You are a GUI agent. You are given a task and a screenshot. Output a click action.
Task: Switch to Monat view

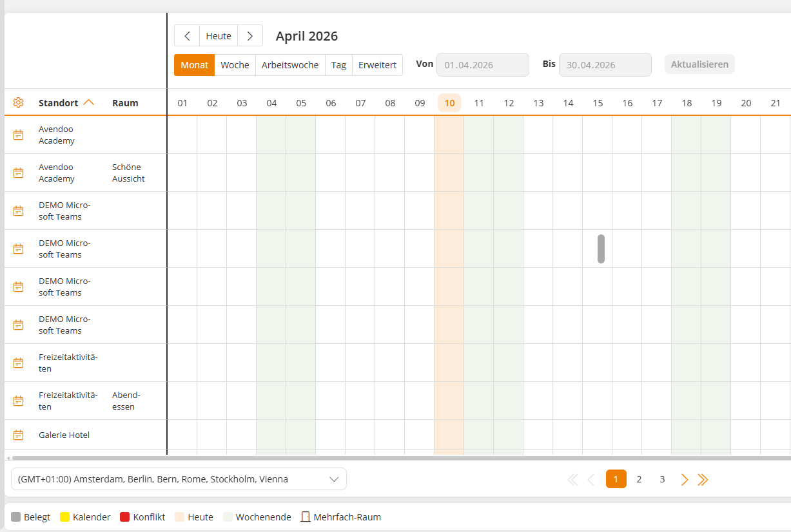pos(194,65)
